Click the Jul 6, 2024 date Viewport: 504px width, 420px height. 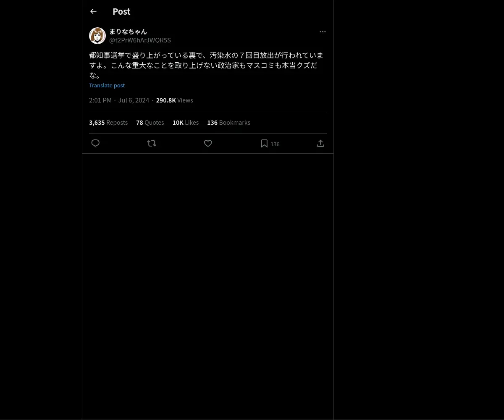coord(134,100)
